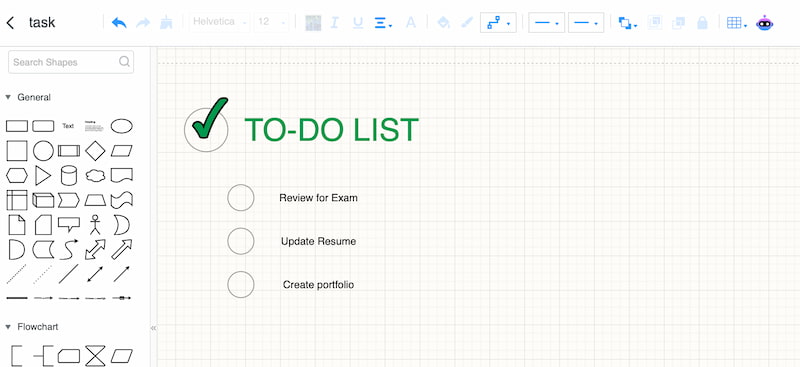Open the Helvetica font family dropdown

[220, 22]
